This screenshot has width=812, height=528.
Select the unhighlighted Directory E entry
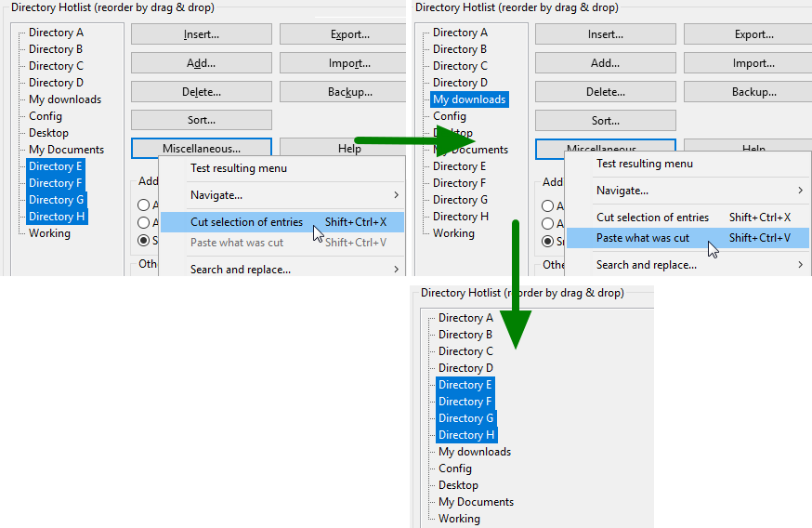[459, 166]
